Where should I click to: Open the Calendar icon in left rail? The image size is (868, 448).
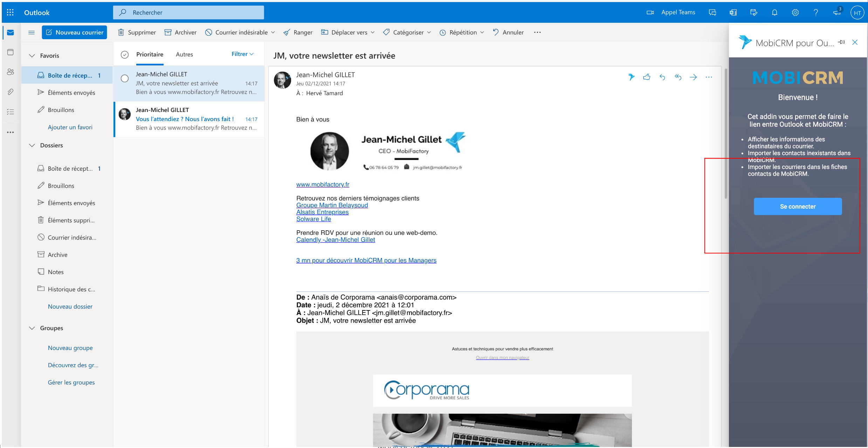(x=11, y=52)
